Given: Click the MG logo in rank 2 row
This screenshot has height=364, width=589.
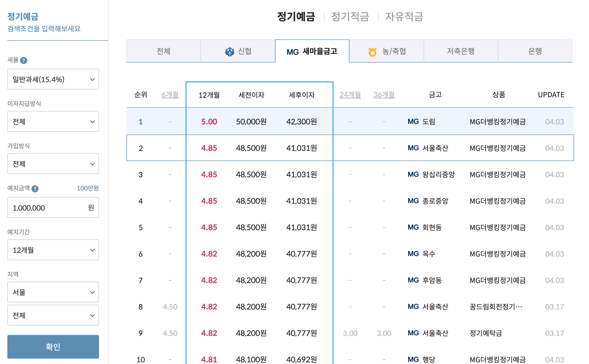Looking at the screenshot, I should click(413, 148).
